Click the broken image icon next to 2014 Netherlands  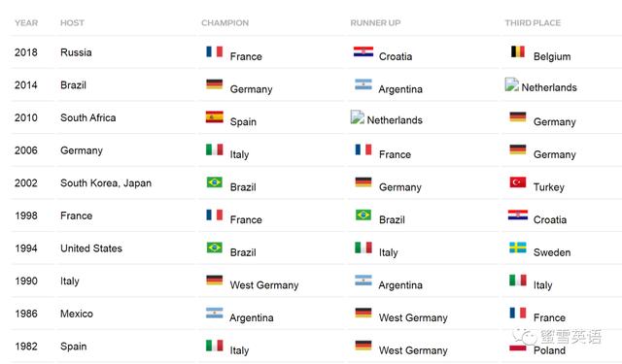(512, 84)
